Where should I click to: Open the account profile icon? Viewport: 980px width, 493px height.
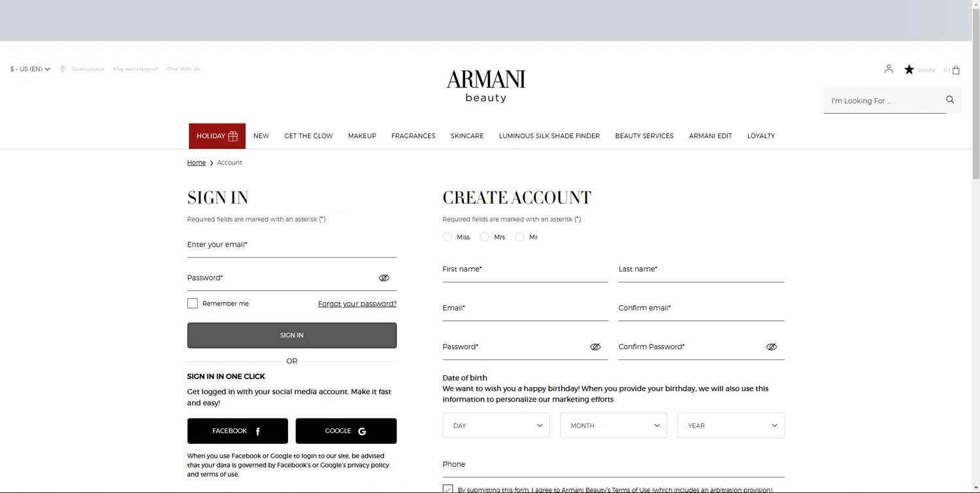pyautogui.click(x=889, y=69)
